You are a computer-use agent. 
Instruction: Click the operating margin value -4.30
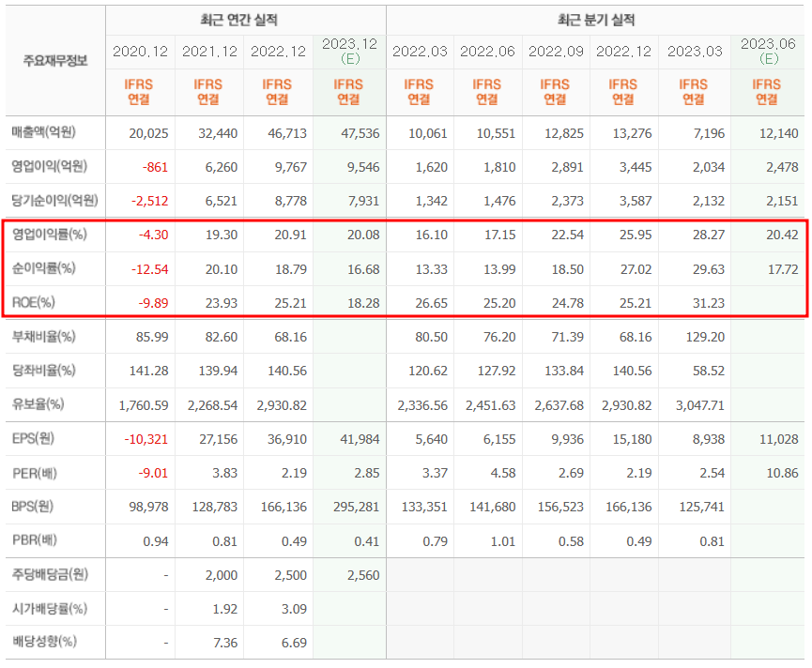[x=153, y=235]
